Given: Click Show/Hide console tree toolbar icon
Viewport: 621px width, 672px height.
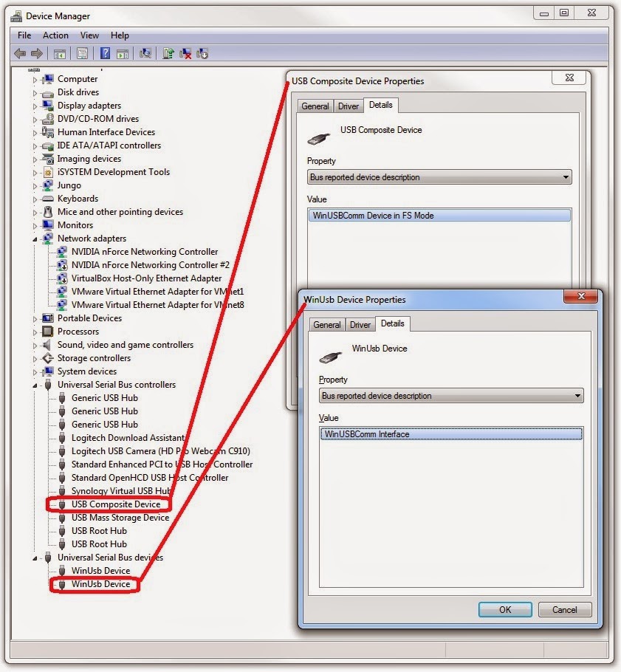Looking at the screenshot, I should [60, 54].
